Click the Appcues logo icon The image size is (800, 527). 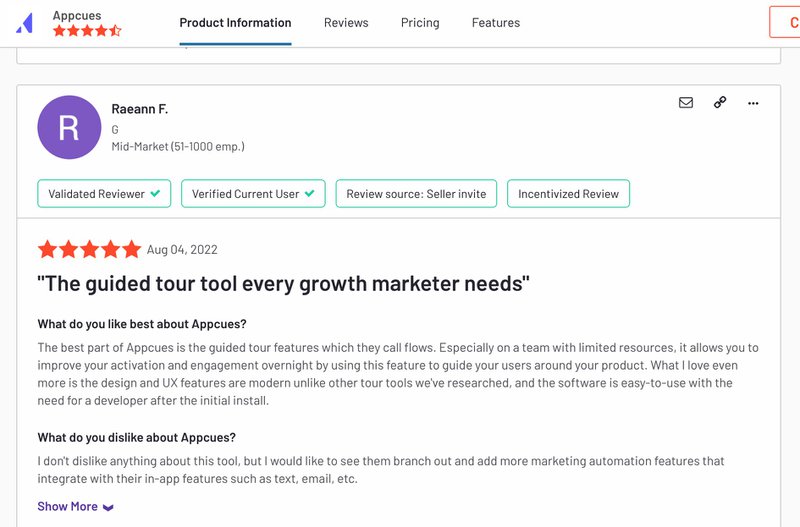(26, 23)
